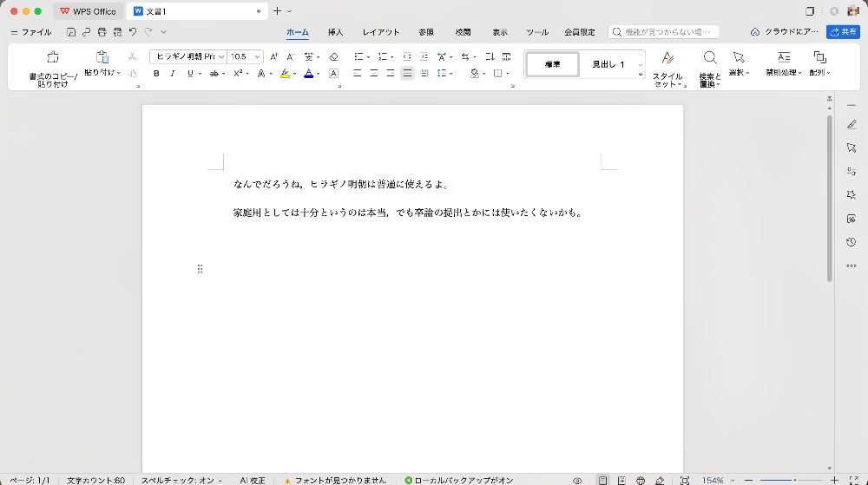This screenshot has height=485, width=868.
Task: Toggle underline formatting
Action: pos(190,73)
